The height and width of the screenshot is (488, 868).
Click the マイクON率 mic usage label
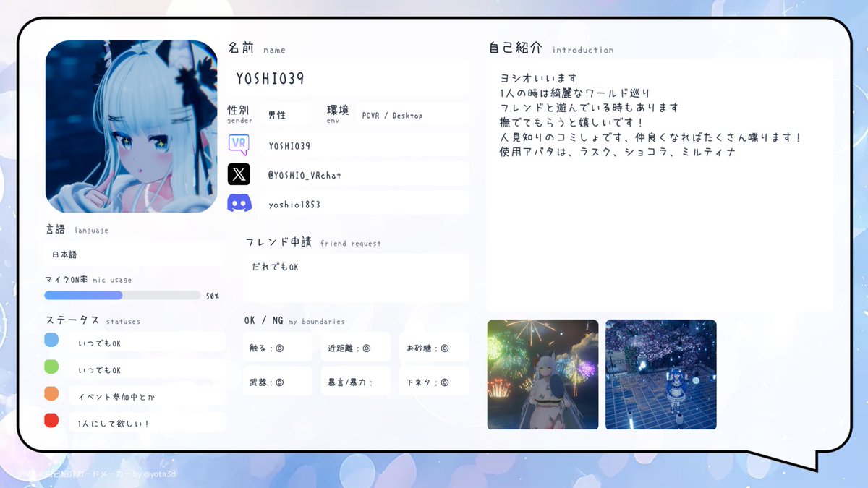point(88,279)
